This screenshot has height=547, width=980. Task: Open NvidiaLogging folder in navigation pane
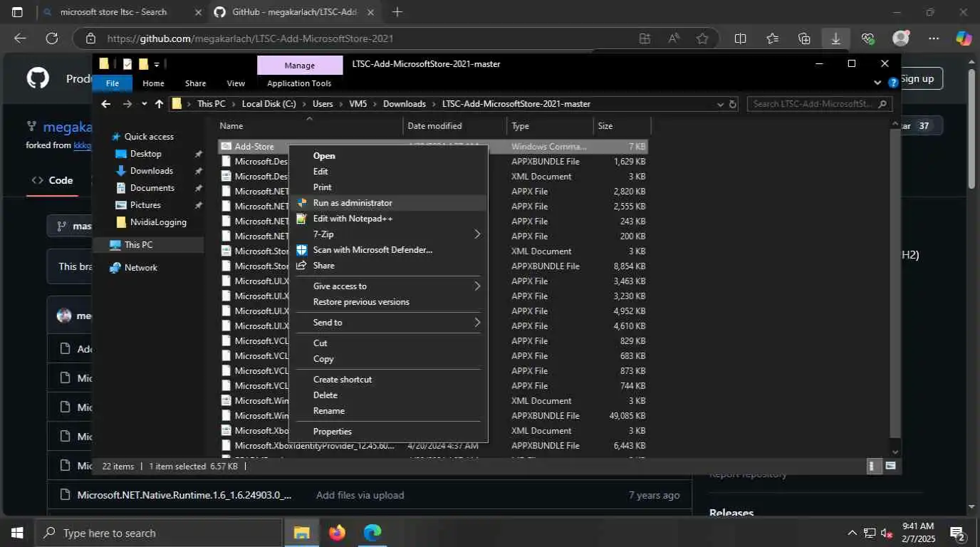(158, 222)
